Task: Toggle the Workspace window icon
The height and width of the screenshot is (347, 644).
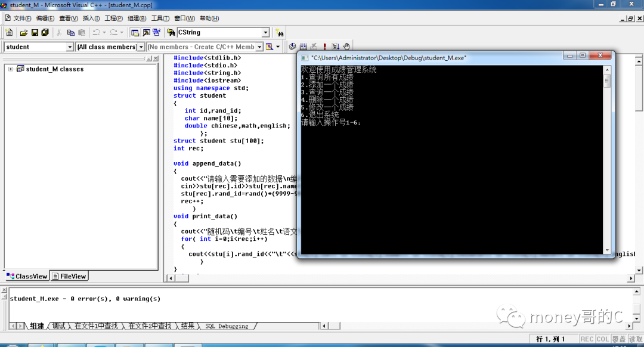Action: (x=135, y=32)
